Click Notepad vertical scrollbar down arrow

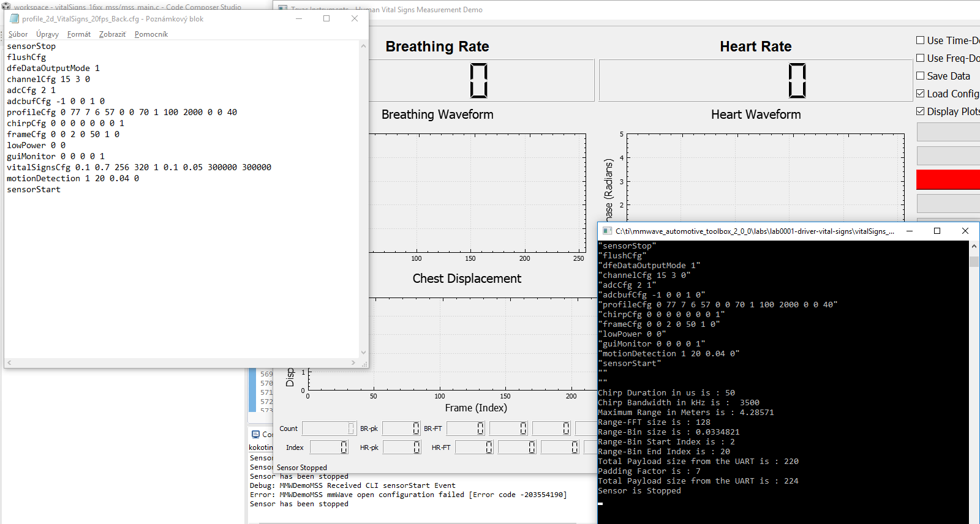pyautogui.click(x=363, y=353)
